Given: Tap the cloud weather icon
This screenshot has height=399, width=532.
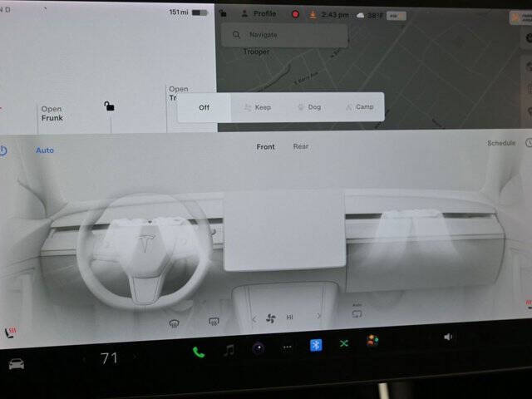Looking at the screenshot, I should pos(360,15).
